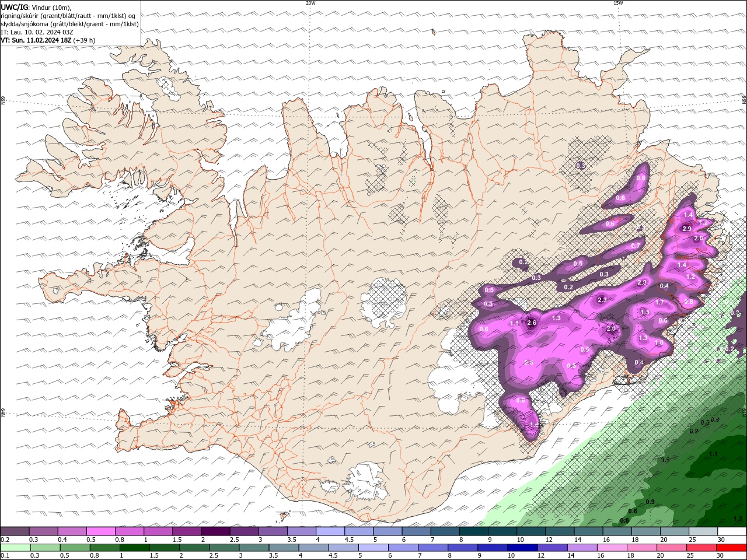The image size is (747, 560).
Task: Select rain legend swatch between 3.5 and 4
Action: (284, 548)
